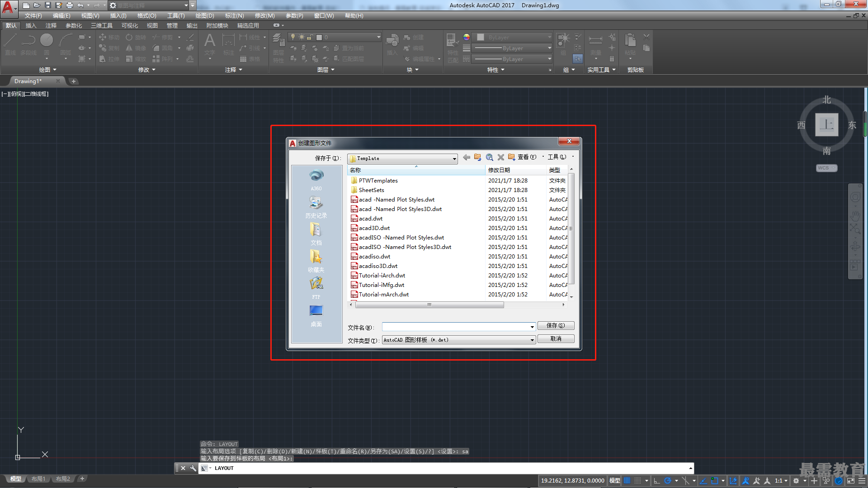Expand the 文件名 filename dropdown arrow
The image size is (868, 488).
point(532,327)
